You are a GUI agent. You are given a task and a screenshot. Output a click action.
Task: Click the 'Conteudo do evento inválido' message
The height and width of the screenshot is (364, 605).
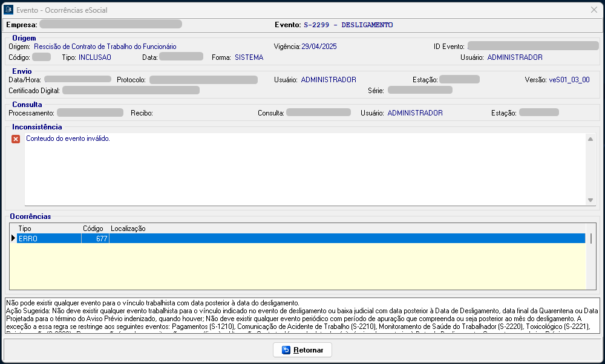pos(68,138)
